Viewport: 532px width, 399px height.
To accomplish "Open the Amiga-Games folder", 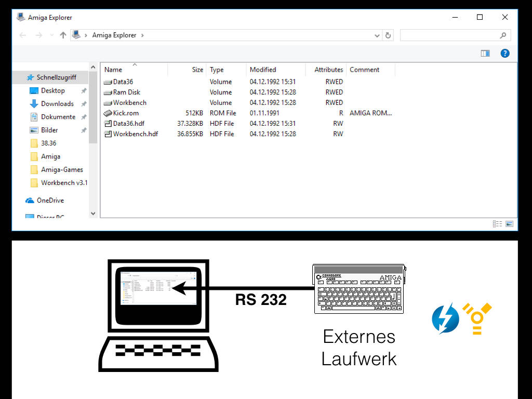I will coord(62,169).
